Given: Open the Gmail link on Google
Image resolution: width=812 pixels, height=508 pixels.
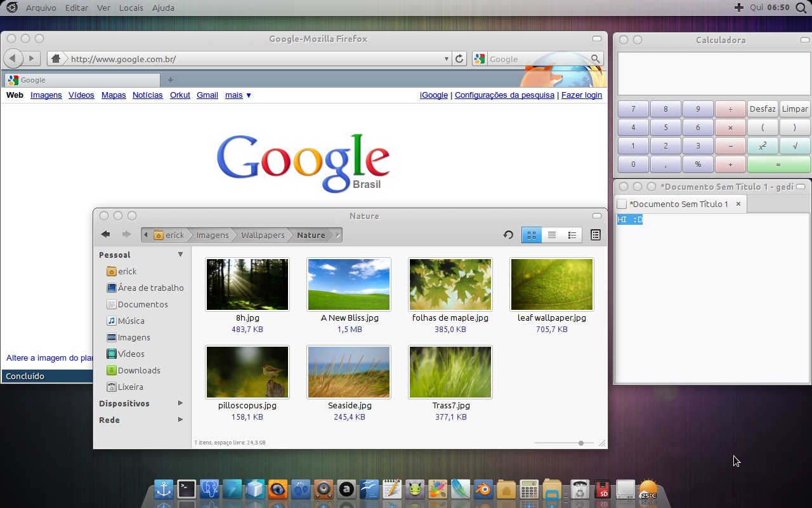Looking at the screenshot, I should [207, 95].
